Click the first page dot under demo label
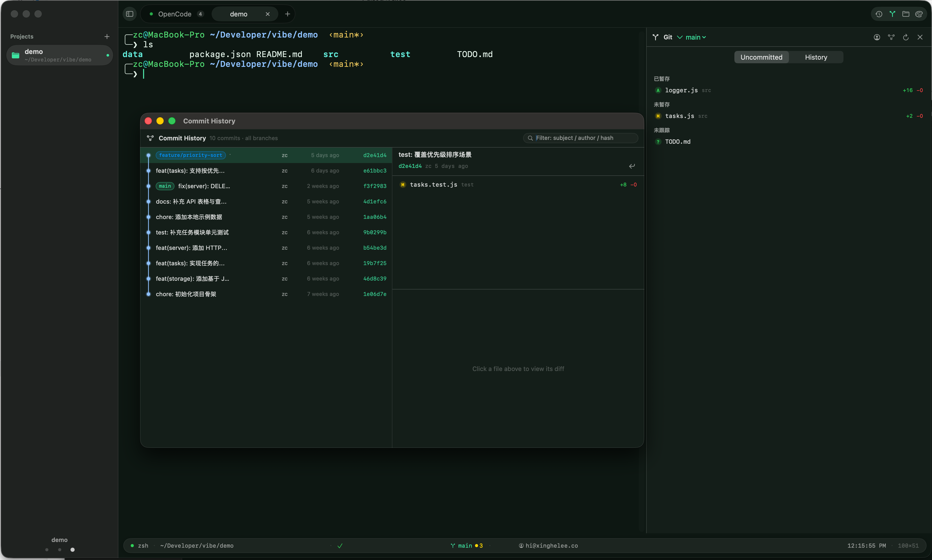932x560 pixels. (x=47, y=550)
